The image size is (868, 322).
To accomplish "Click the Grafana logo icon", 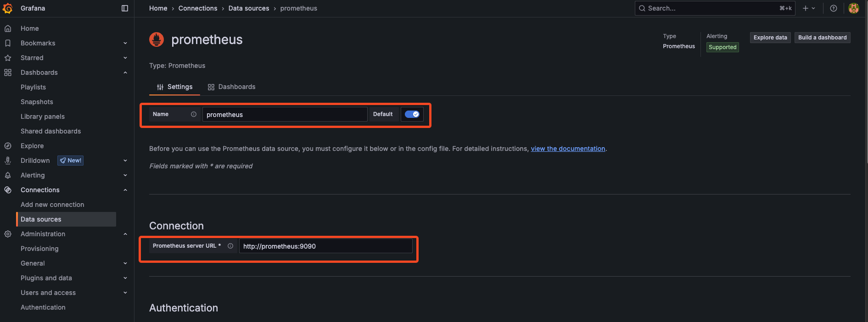I will 7,8.
